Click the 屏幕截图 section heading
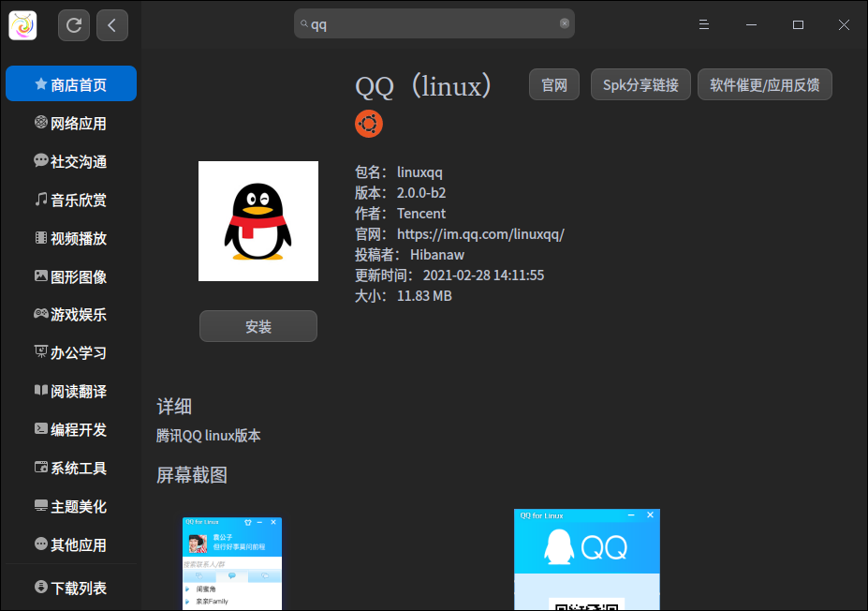 pos(192,475)
